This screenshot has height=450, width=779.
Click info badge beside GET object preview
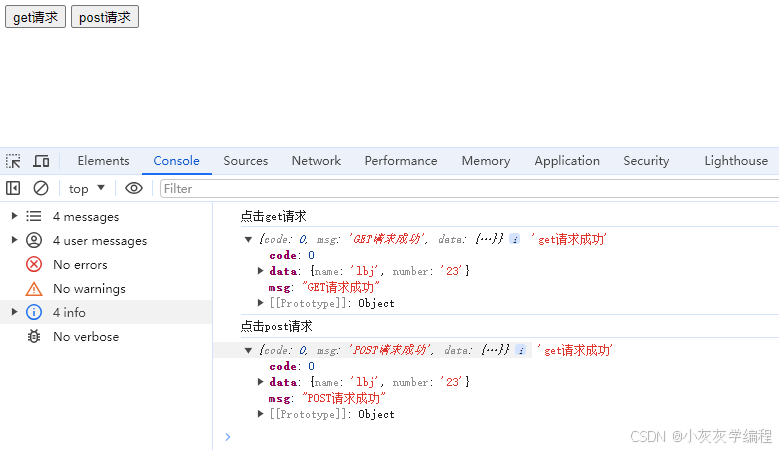[515, 239]
